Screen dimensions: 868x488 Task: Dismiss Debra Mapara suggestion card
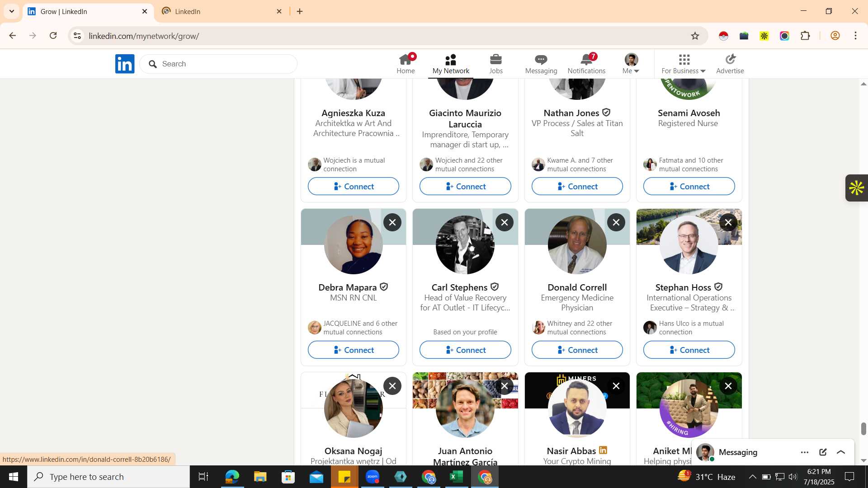point(392,222)
